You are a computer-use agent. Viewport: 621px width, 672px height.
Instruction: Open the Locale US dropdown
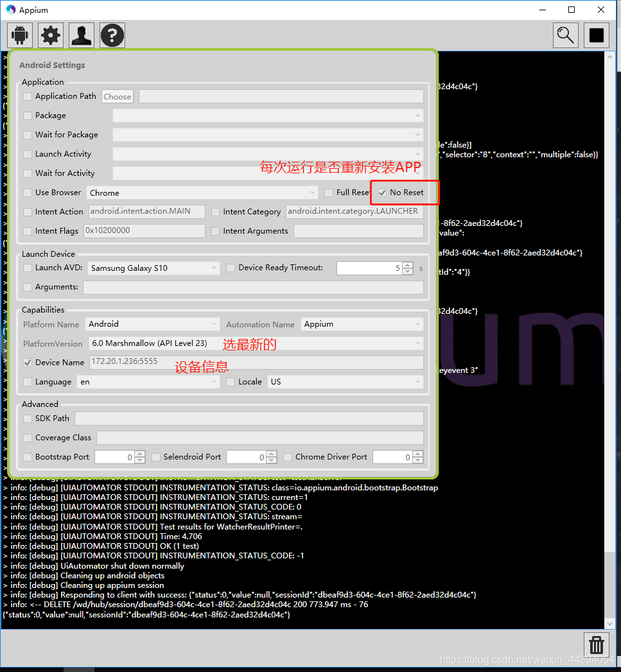(x=345, y=382)
